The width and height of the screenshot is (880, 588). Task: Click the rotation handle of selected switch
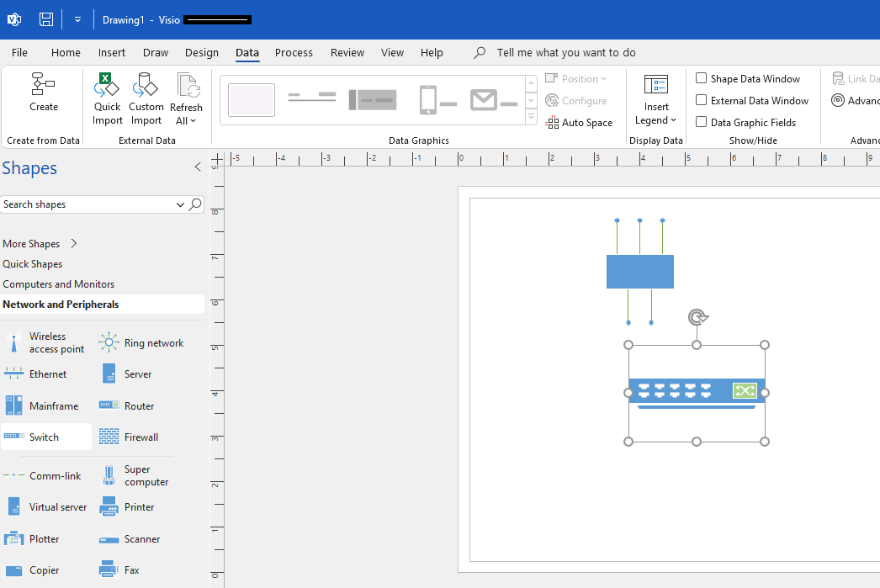(697, 317)
